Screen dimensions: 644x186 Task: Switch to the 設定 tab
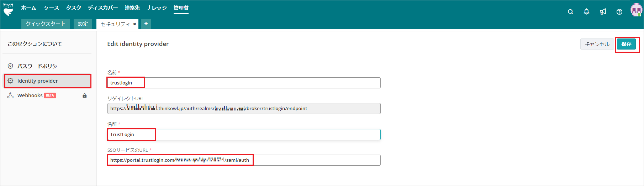(x=83, y=24)
